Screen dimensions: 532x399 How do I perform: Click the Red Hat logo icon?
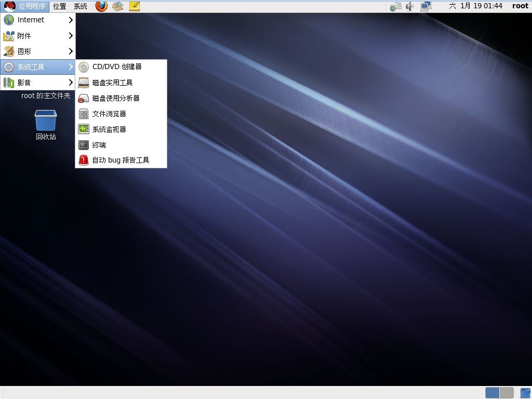[x=10, y=6]
